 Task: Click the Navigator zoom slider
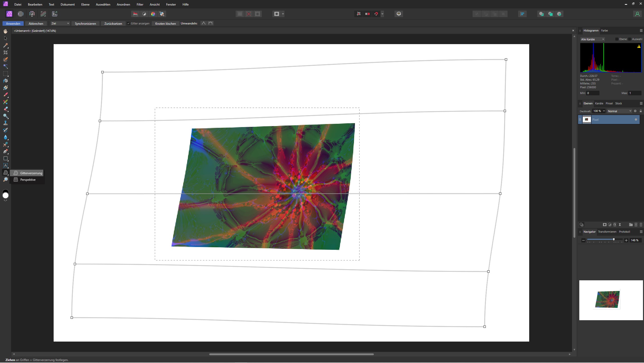604,239
